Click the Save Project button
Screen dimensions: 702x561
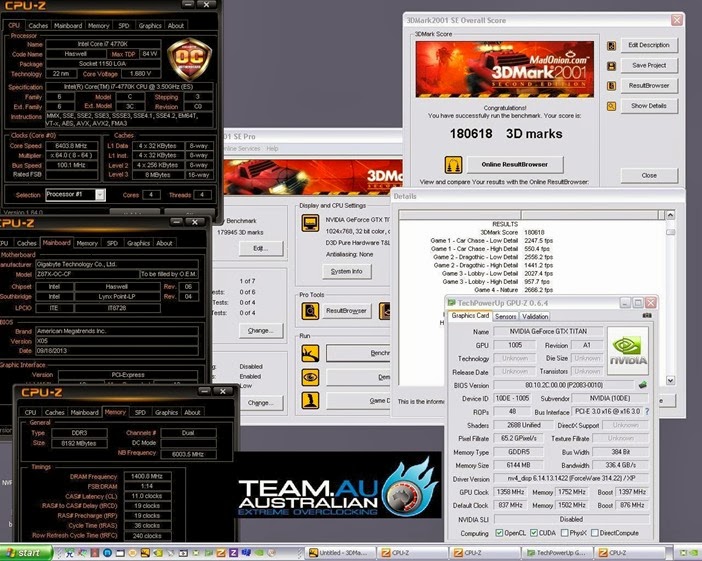[649, 65]
